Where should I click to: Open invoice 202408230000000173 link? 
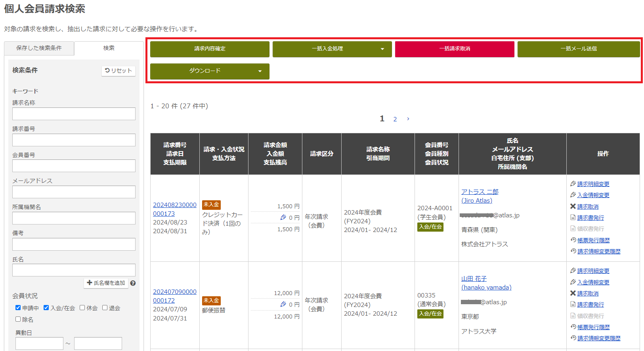click(x=175, y=209)
